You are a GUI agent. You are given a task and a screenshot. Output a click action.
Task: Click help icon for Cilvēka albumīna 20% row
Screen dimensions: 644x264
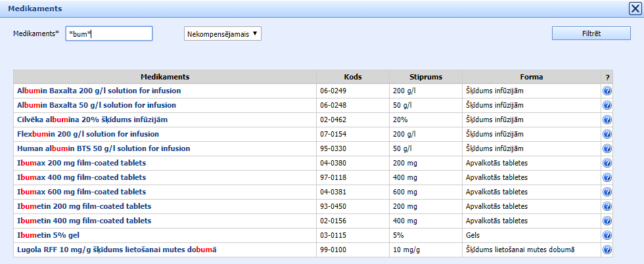tap(607, 120)
